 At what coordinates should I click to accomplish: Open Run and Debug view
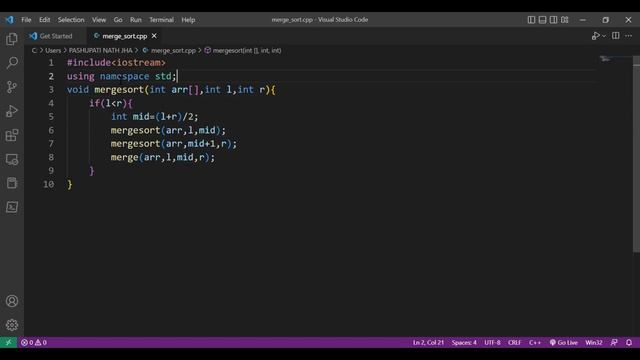(x=12, y=111)
